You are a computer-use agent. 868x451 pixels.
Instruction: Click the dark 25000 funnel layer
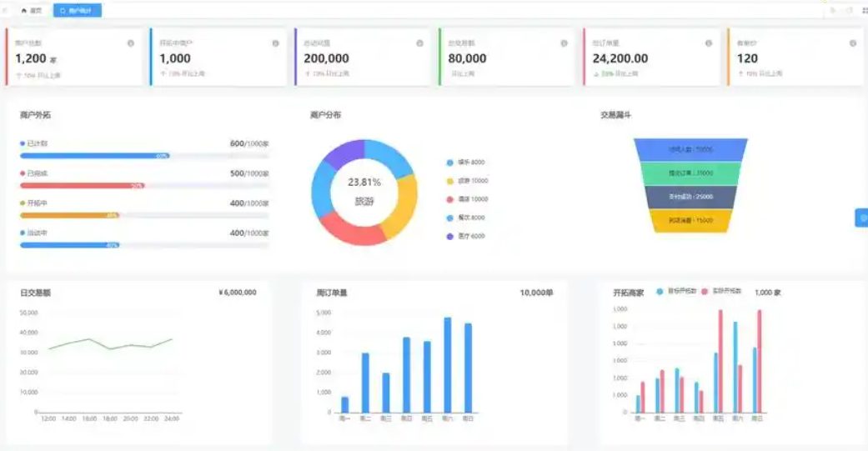point(690,197)
